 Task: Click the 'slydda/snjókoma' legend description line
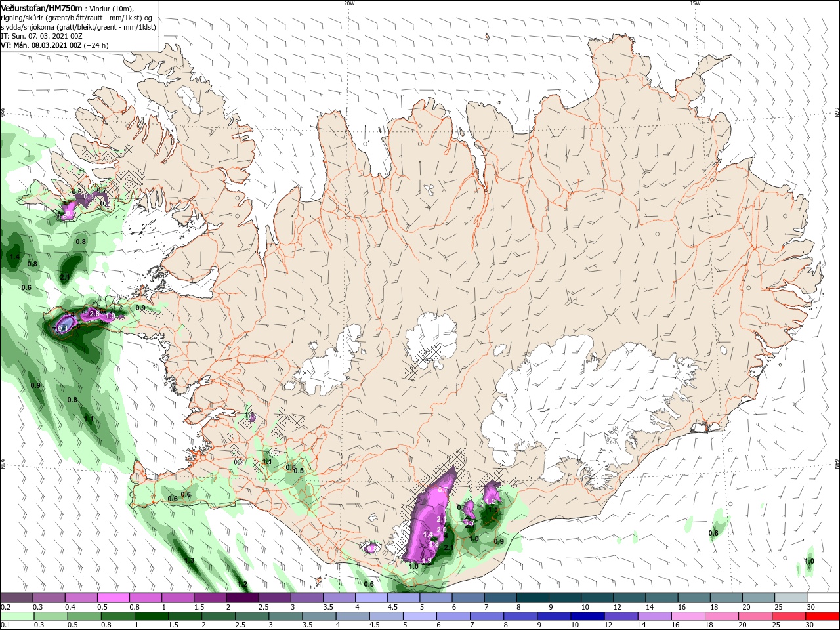(x=78, y=28)
